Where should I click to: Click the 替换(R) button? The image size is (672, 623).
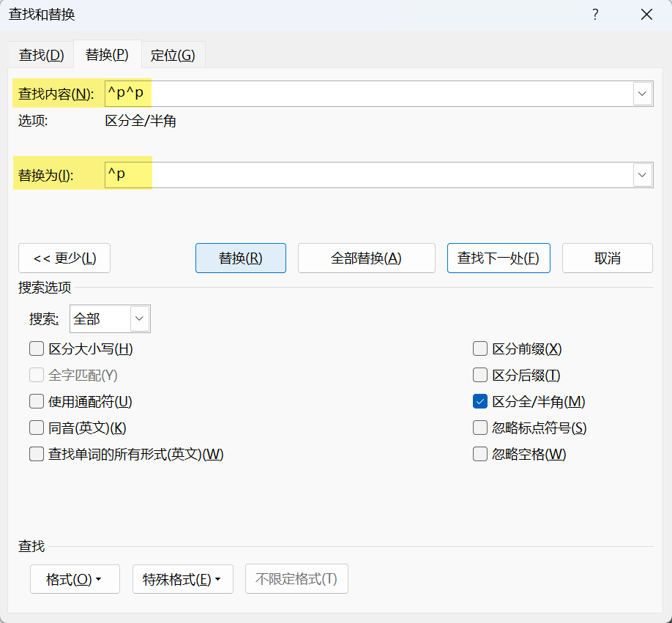click(x=240, y=258)
